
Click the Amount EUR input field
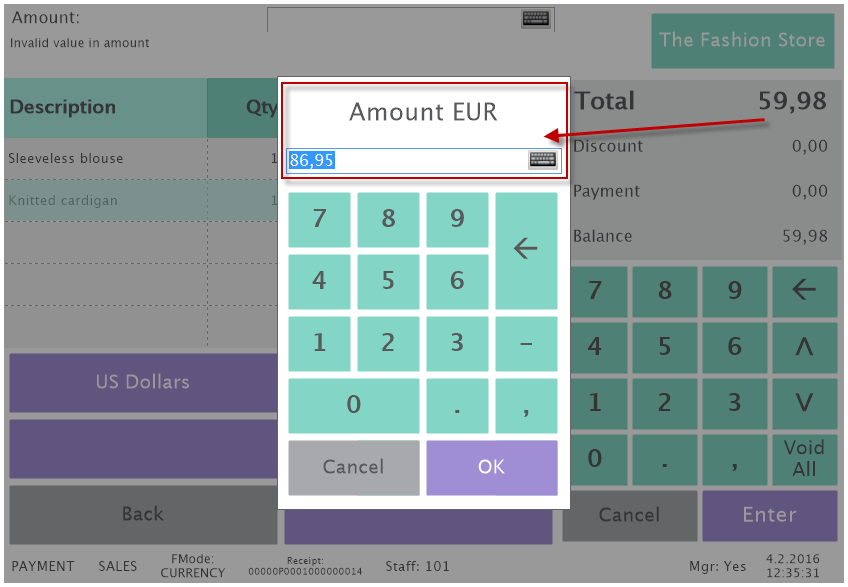[x=405, y=160]
